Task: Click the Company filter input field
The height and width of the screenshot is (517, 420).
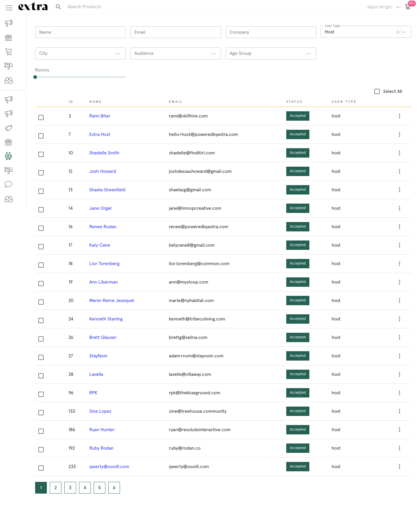Action: pyautogui.click(x=271, y=32)
